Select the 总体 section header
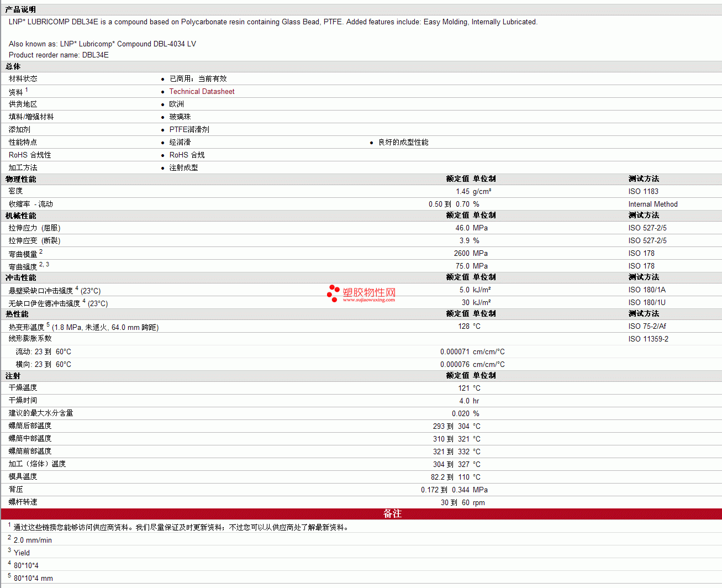 (13, 66)
